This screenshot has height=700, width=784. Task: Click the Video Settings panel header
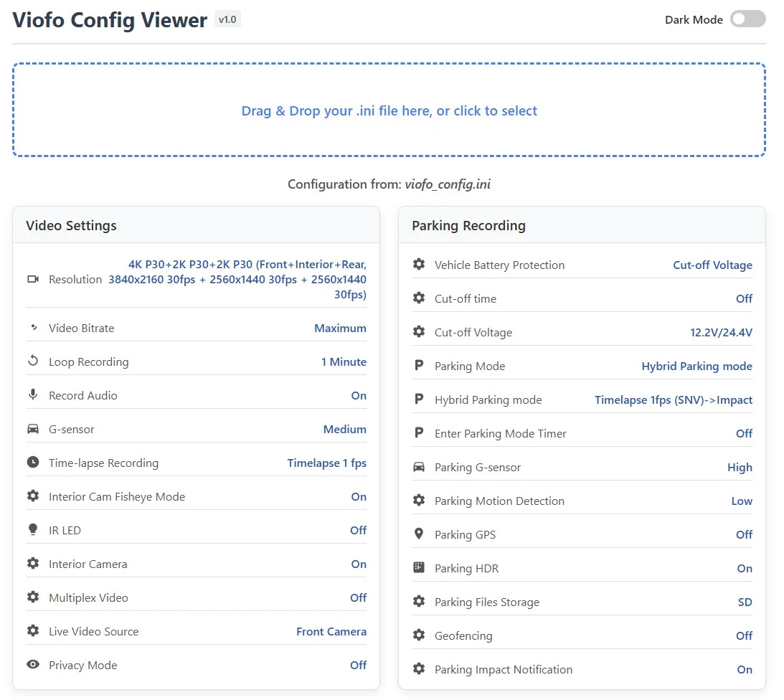[x=196, y=225]
